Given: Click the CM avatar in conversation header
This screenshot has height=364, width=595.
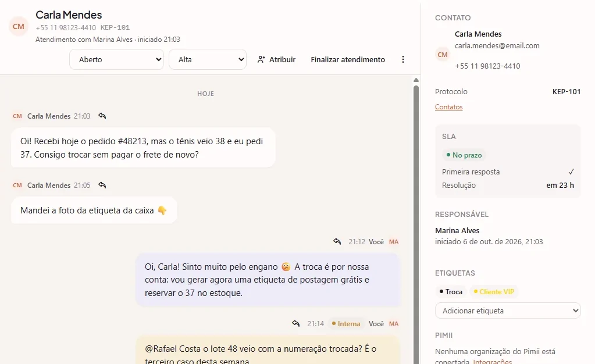Looking at the screenshot, I should [x=19, y=27].
